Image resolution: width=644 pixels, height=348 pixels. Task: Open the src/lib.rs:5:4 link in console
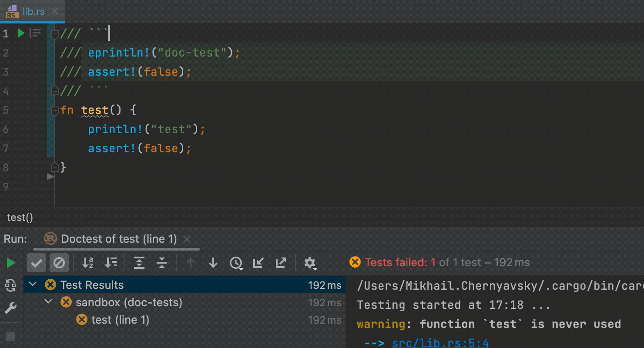(x=440, y=343)
